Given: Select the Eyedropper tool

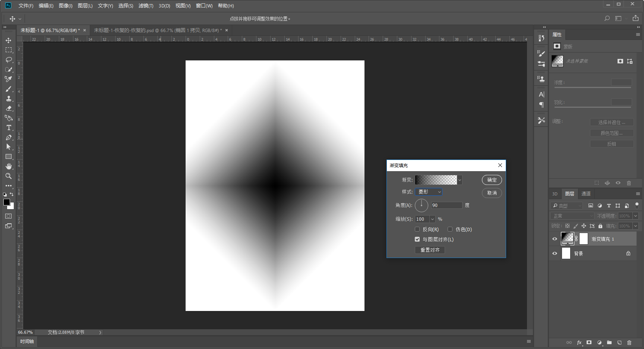Looking at the screenshot, I should pyautogui.click(x=9, y=79).
